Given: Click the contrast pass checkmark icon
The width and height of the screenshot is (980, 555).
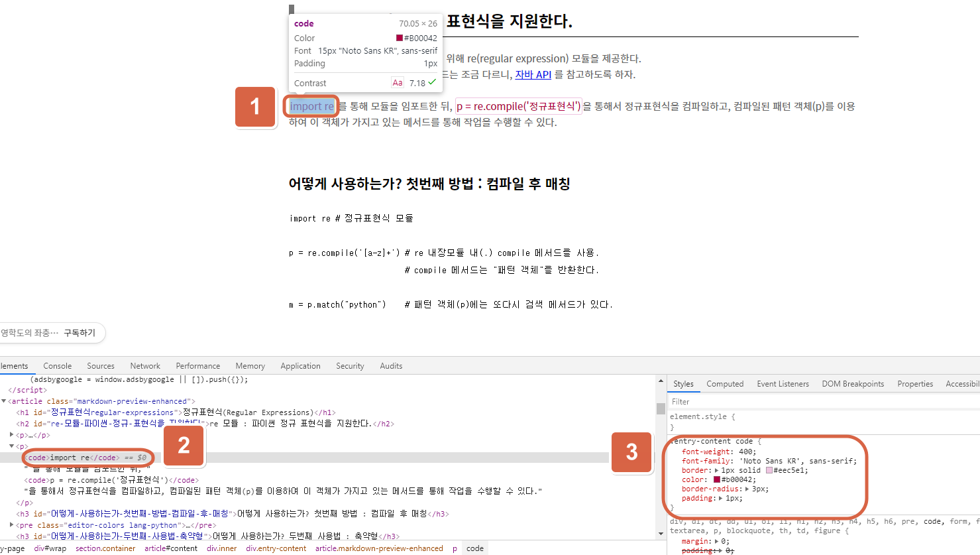Looking at the screenshot, I should click(x=432, y=82).
